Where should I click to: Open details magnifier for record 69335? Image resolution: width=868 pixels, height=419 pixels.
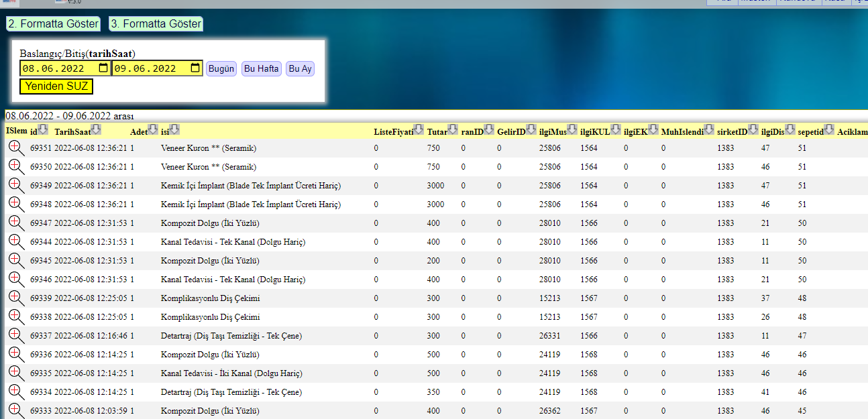15,372
